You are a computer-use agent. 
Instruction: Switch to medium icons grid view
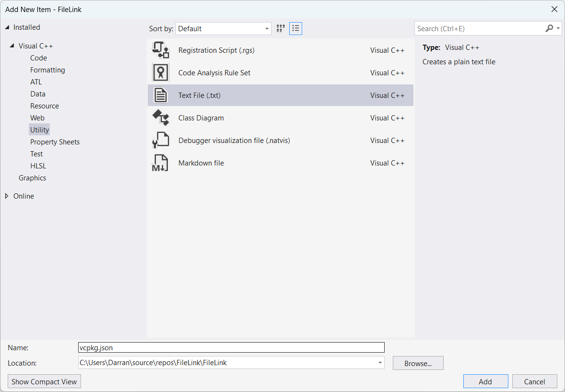tap(281, 28)
